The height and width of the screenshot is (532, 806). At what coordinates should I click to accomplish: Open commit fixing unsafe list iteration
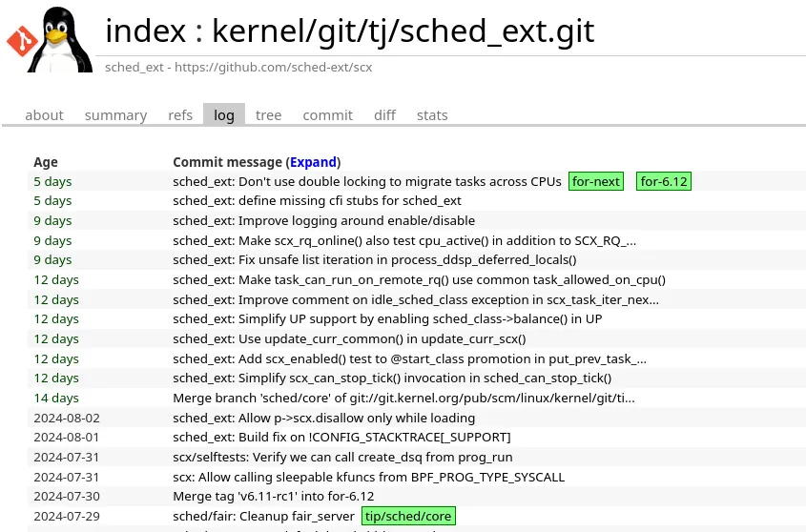(x=374, y=260)
